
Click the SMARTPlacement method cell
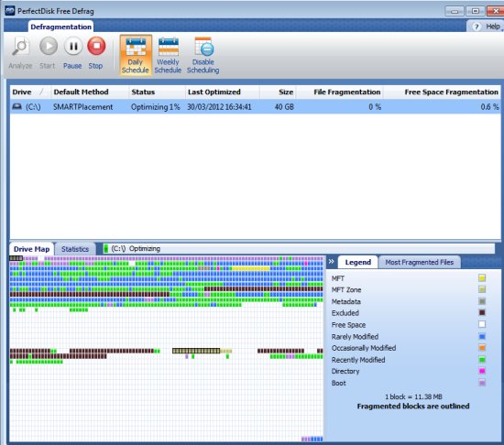82,107
